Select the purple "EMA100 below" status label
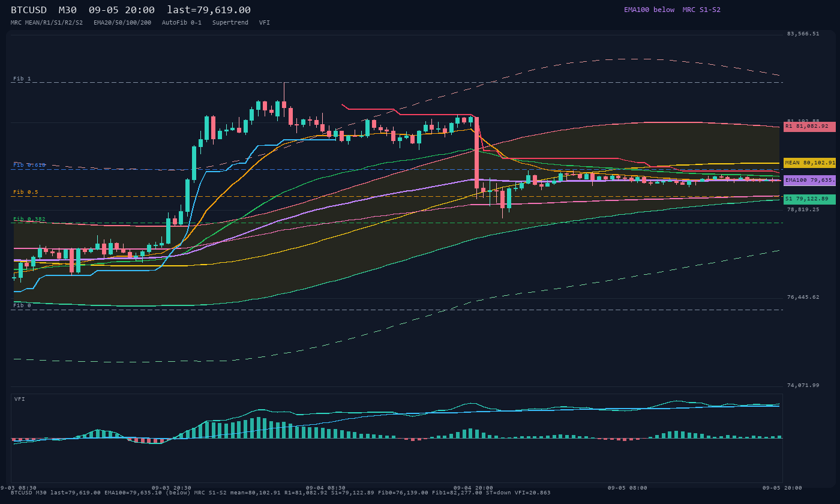The height and width of the screenshot is (504, 840). tap(649, 10)
